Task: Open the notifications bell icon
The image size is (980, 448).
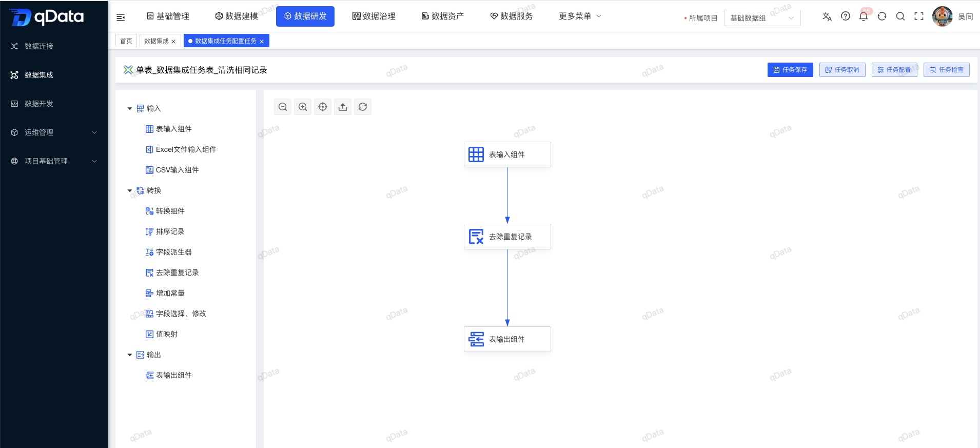Action: (x=864, y=16)
